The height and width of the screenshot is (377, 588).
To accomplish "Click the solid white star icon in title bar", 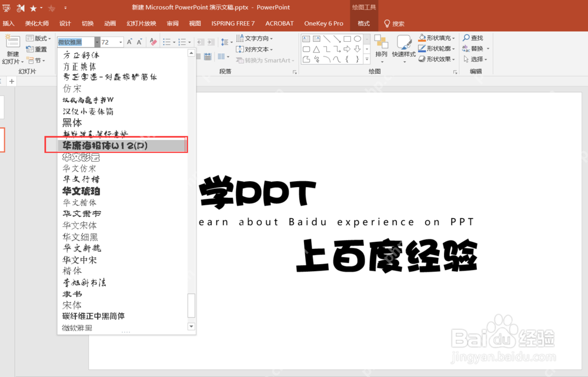I will click(x=34, y=8).
